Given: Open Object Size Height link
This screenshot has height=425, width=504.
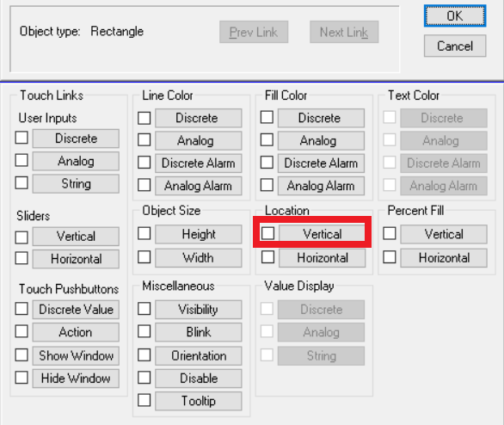Looking at the screenshot, I should tap(199, 234).
